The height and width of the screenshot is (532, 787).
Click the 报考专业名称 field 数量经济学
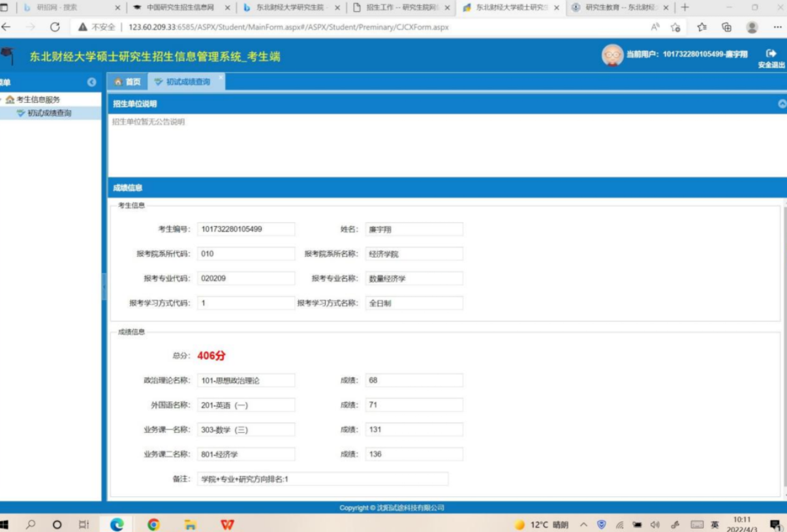point(414,278)
